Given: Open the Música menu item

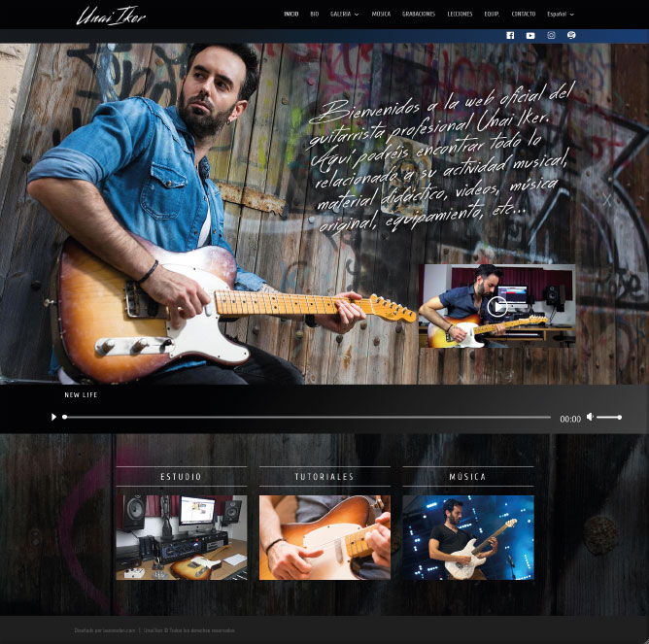Looking at the screenshot, I should click(x=381, y=15).
